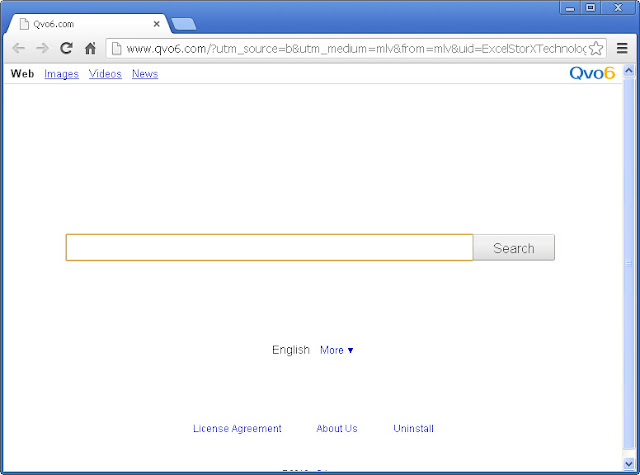Go forward with the browser forward arrow
The width and height of the screenshot is (640, 475).
click(x=42, y=49)
